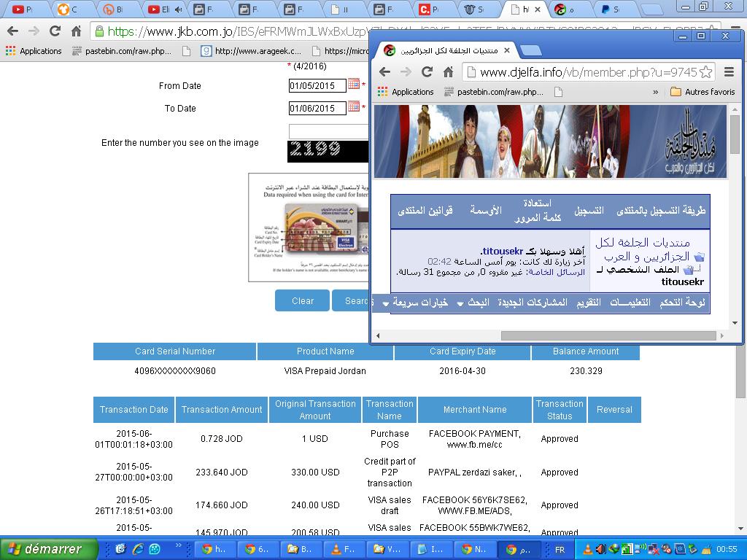Open لوحة التحكم in forum navbar
Image resolution: width=747 pixels, height=560 pixels.
click(x=682, y=303)
